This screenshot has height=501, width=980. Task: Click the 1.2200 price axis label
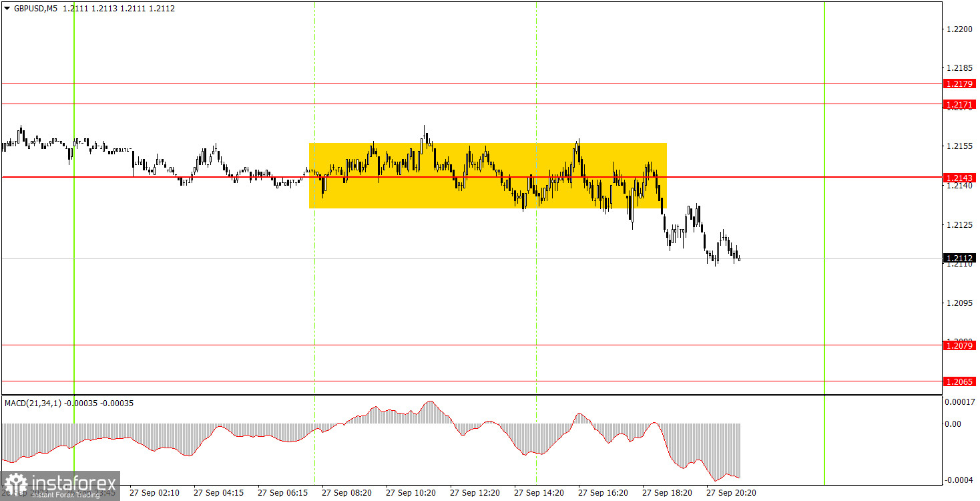point(959,29)
